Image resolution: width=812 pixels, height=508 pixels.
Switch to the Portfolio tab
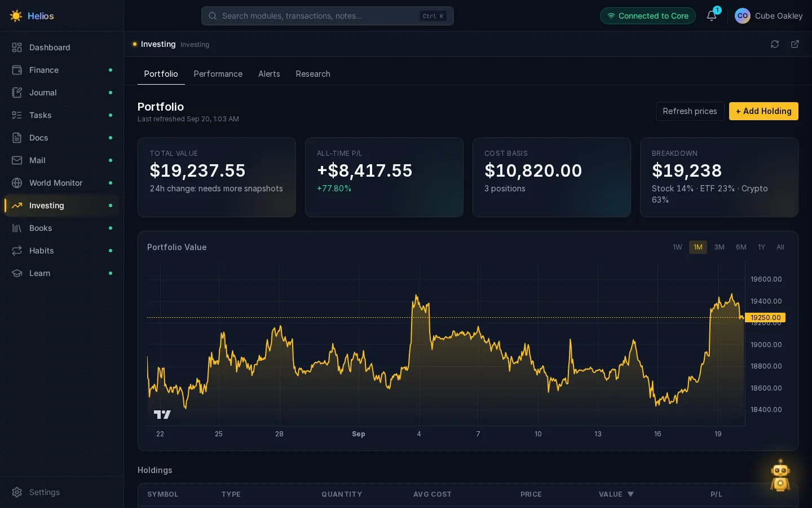161,74
